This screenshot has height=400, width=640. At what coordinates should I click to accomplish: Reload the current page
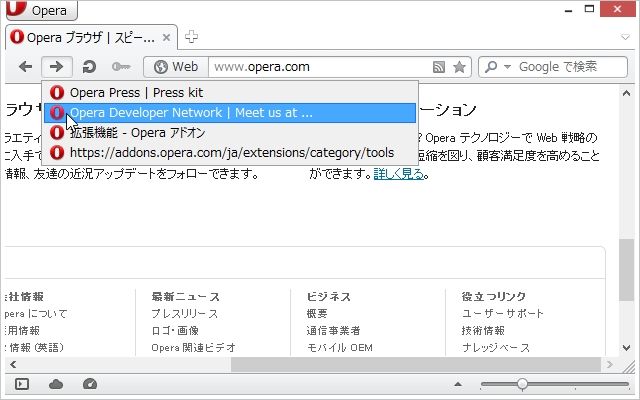tap(89, 67)
